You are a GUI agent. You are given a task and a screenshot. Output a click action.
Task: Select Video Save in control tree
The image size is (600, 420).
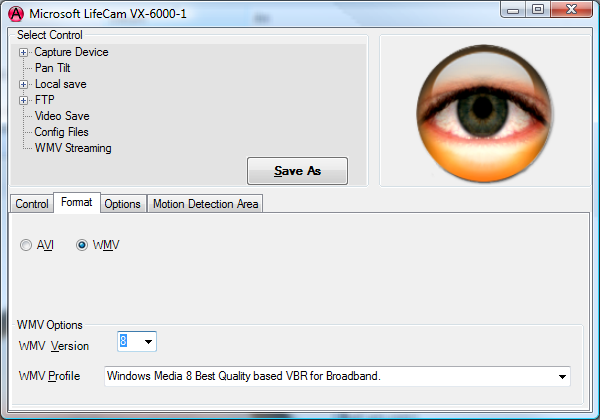61,116
